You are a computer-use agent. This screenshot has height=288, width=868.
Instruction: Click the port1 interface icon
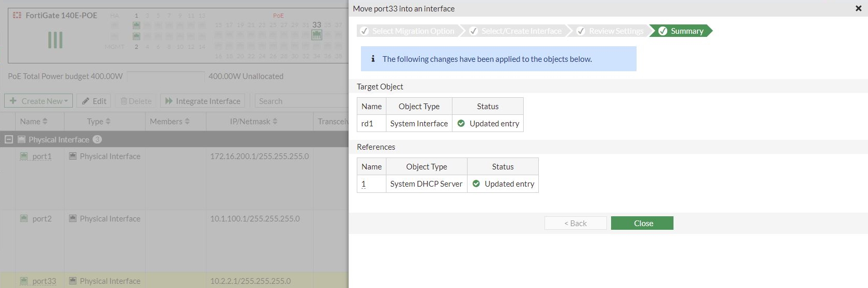(x=24, y=156)
